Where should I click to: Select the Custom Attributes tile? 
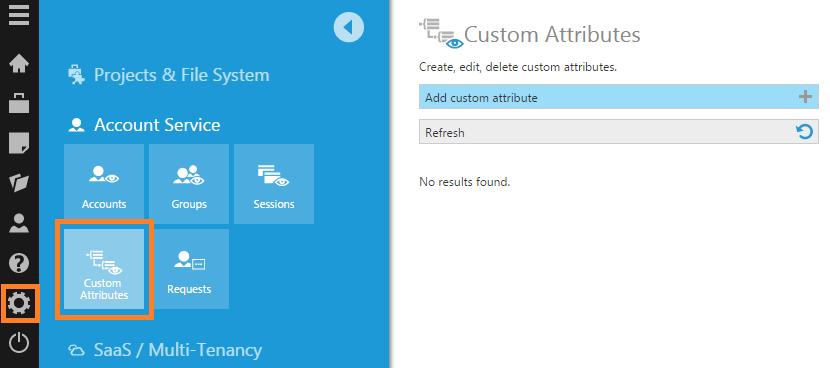click(104, 269)
